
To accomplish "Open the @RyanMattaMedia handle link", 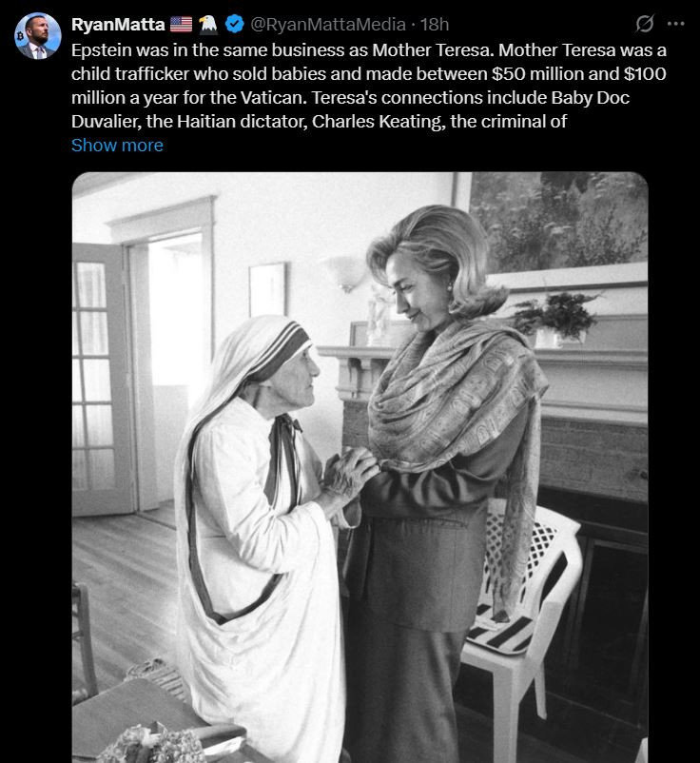I will (x=328, y=24).
